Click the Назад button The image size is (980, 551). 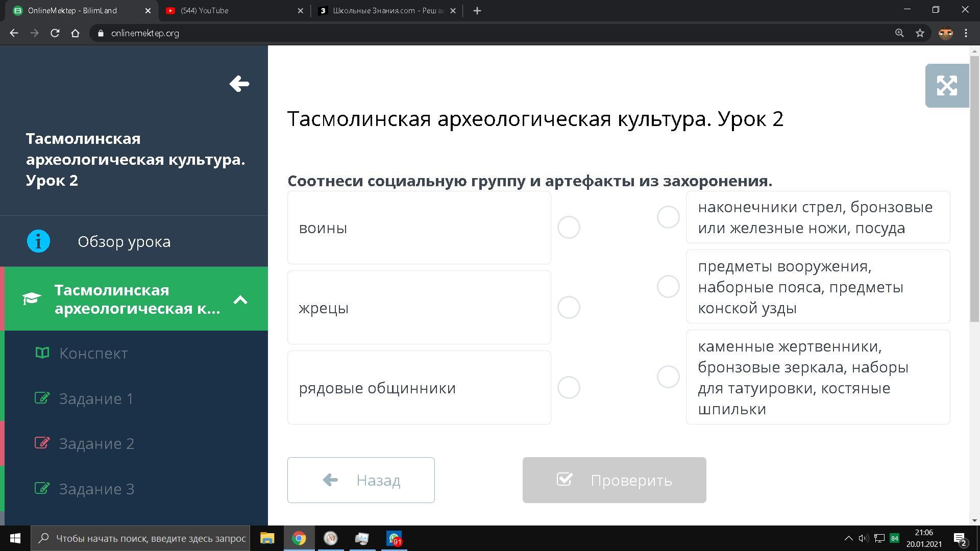pyautogui.click(x=361, y=480)
